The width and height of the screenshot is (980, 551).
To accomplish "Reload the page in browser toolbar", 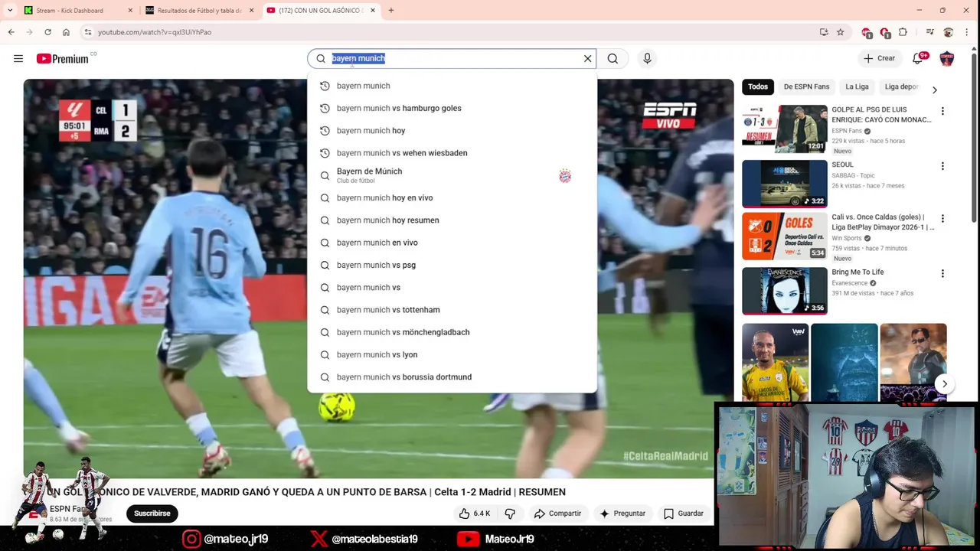I will (47, 32).
